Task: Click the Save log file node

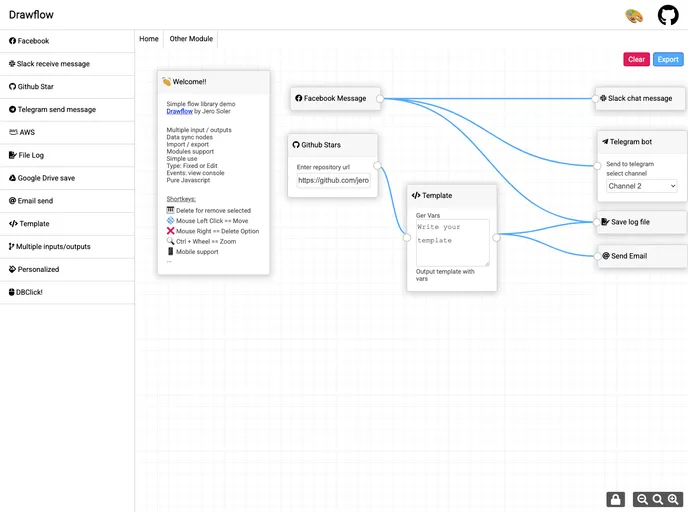Action: click(641, 222)
